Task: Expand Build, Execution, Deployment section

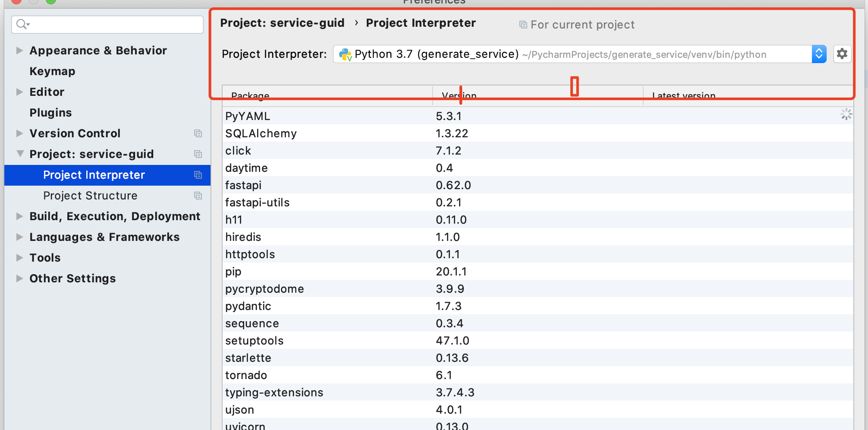Action: (x=19, y=216)
